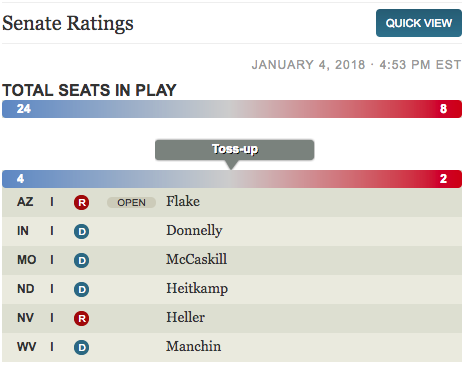Click the blue D icon for Indiana
The height and width of the screenshot is (371, 468).
(x=81, y=231)
